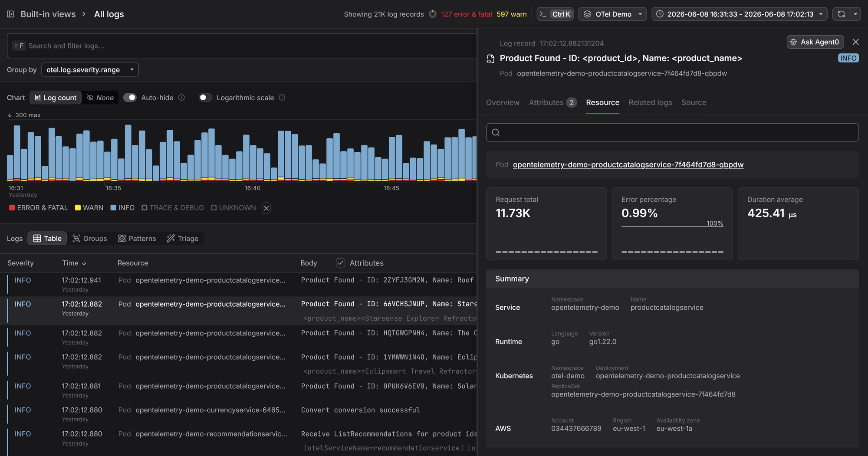The image size is (868, 456).
Task: Toggle INFO legend swatch
Action: pos(113,208)
